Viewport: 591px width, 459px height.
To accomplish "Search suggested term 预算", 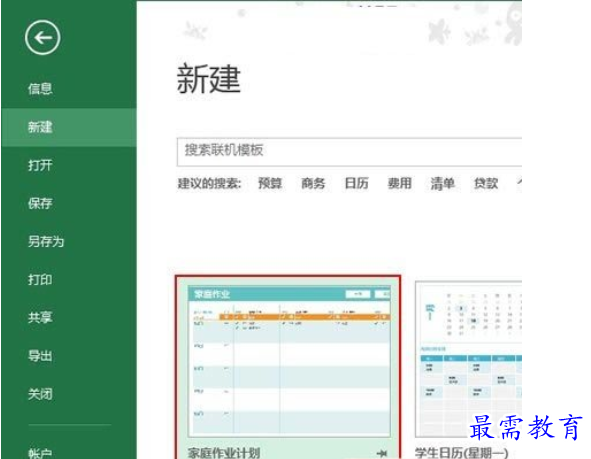I will (x=270, y=184).
